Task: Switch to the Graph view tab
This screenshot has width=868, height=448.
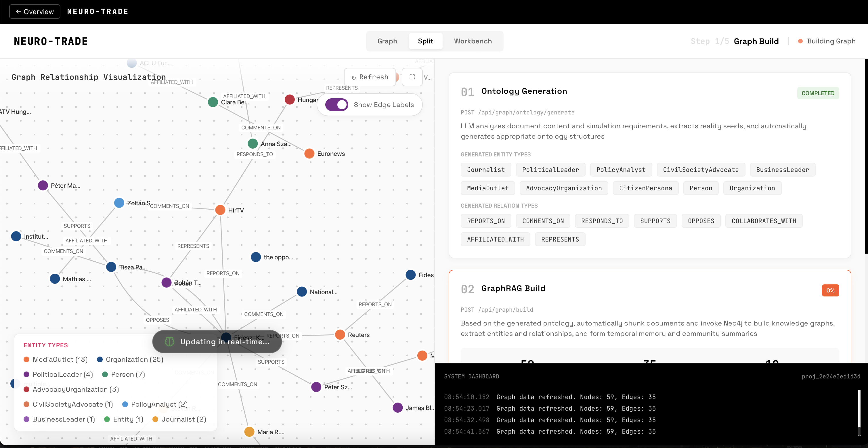Action: click(387, 41)
